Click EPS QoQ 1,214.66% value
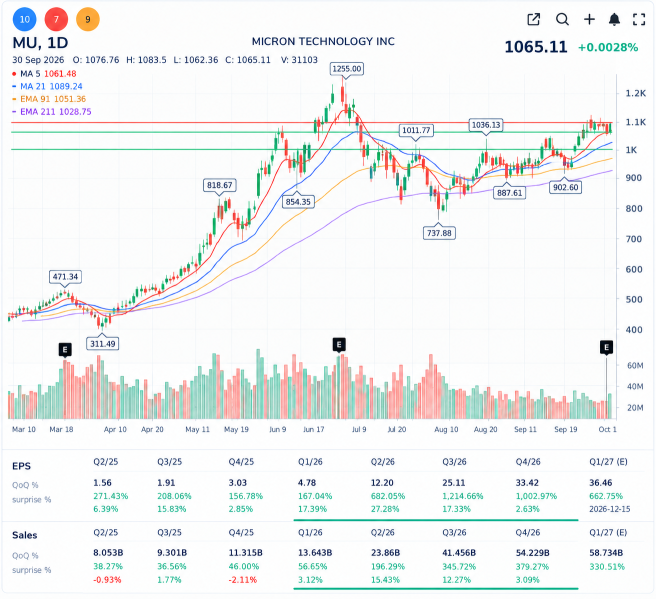 463,496
